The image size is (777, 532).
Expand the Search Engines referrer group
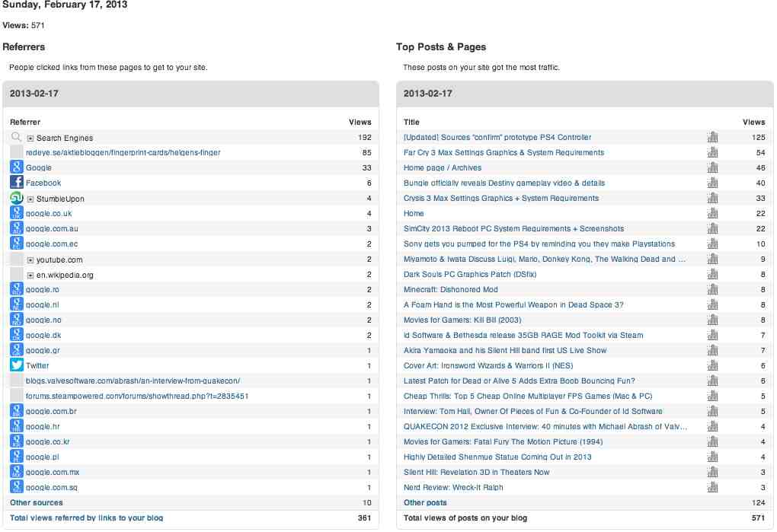point(30,138)
